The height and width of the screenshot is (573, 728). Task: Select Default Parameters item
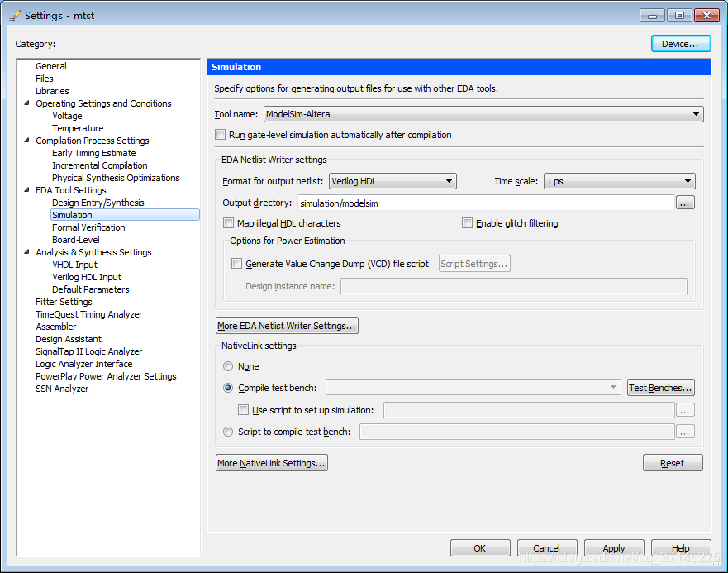91,289
